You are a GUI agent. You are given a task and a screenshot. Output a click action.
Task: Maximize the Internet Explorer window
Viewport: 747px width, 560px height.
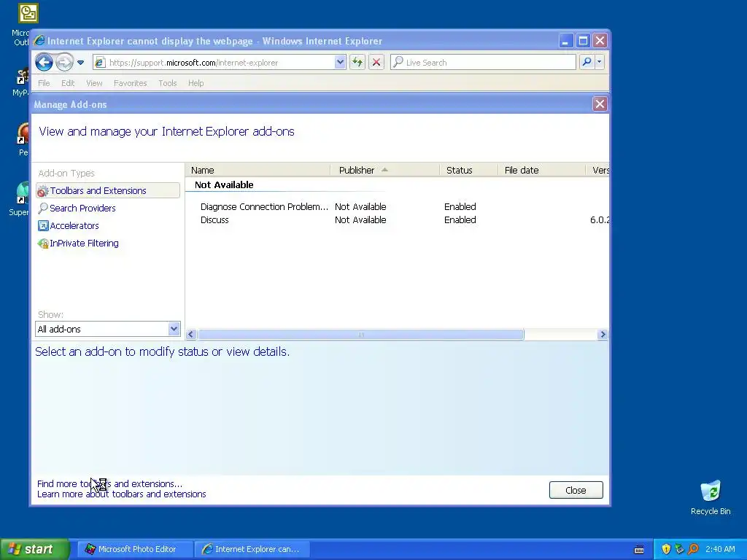point(583,41)
